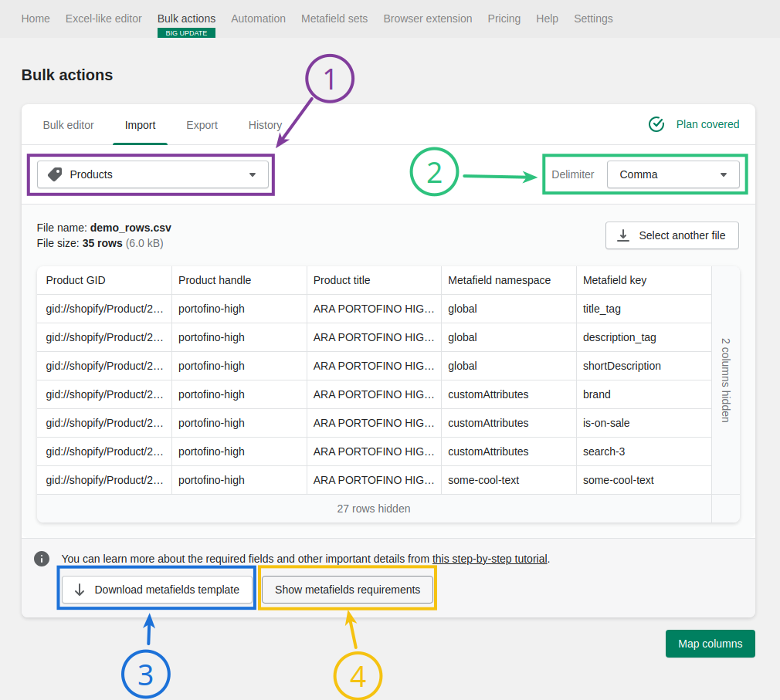Go to the Metafield sets menu item
This screenshot has width=780, height=700.
pyautogui.click(x=334, y=18)
